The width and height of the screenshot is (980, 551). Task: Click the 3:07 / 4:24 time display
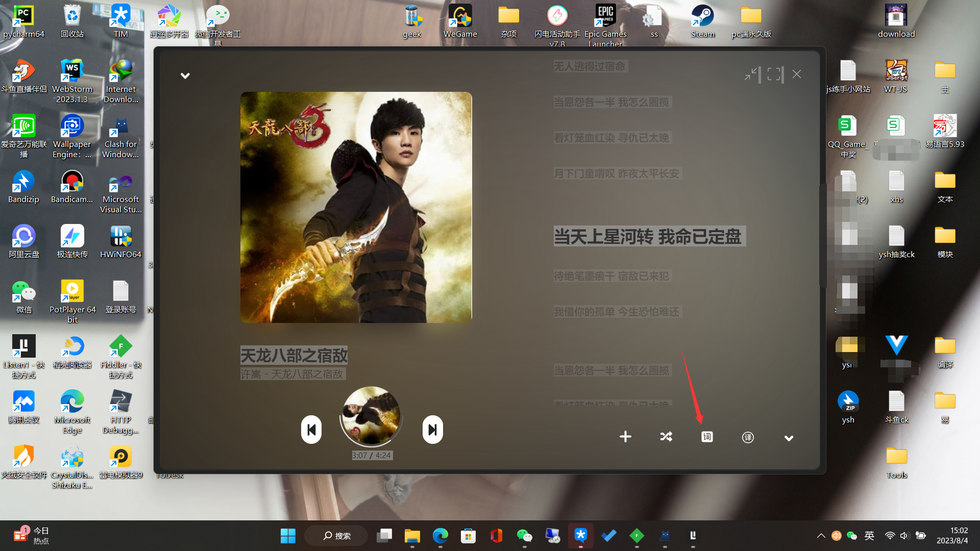(372, 456)
